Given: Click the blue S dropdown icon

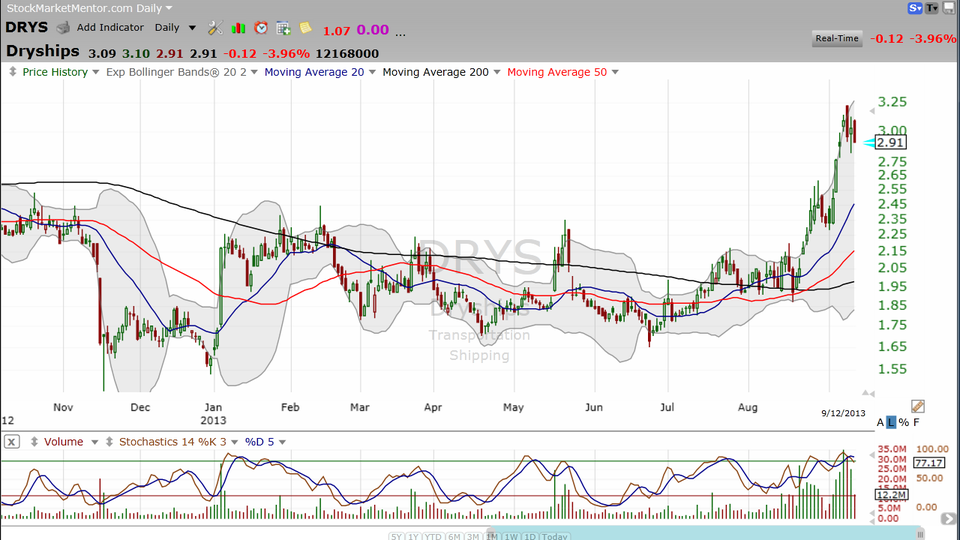Looking at the screenshot, I should pos(915,8).
